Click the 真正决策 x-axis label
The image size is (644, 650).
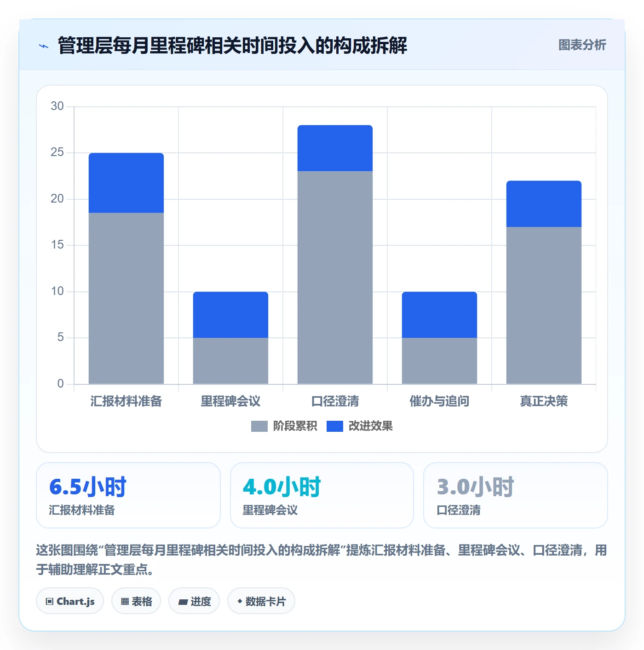click(544, 401)
